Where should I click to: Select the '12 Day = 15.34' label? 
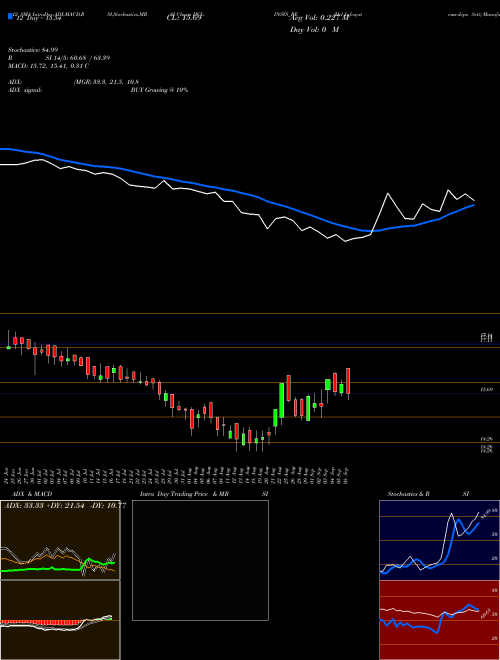pyautogui.click(x=38, y=17)
